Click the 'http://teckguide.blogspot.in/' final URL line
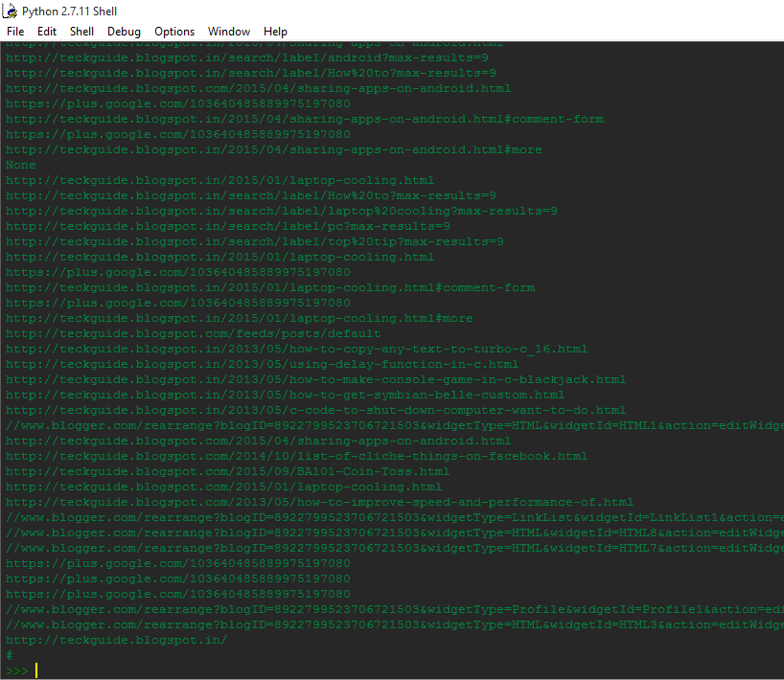The width and height of the screenshot is (784, 680). pos(116,640)
